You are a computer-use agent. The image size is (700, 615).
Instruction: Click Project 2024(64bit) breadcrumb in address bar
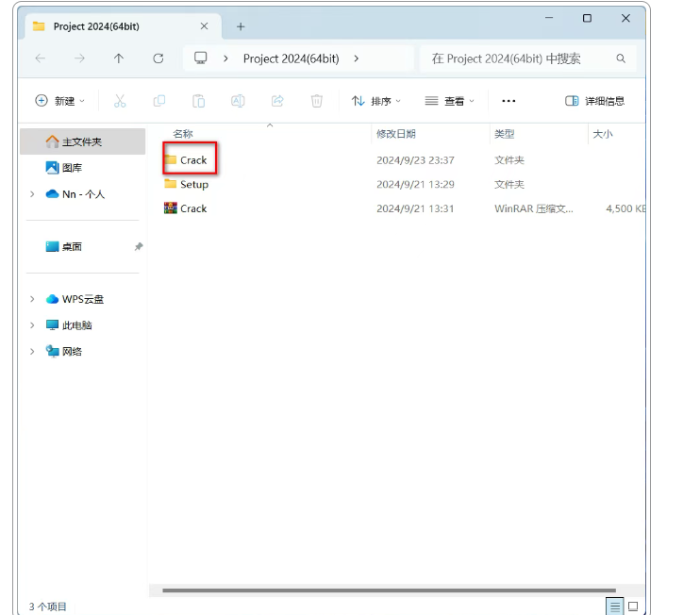(x=292, y=58)
